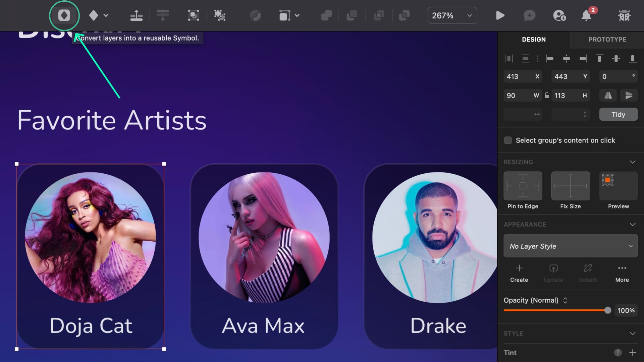
Task: Select the Union boolean operation icon
Action: pyautogui.click(x=326, y=15)
